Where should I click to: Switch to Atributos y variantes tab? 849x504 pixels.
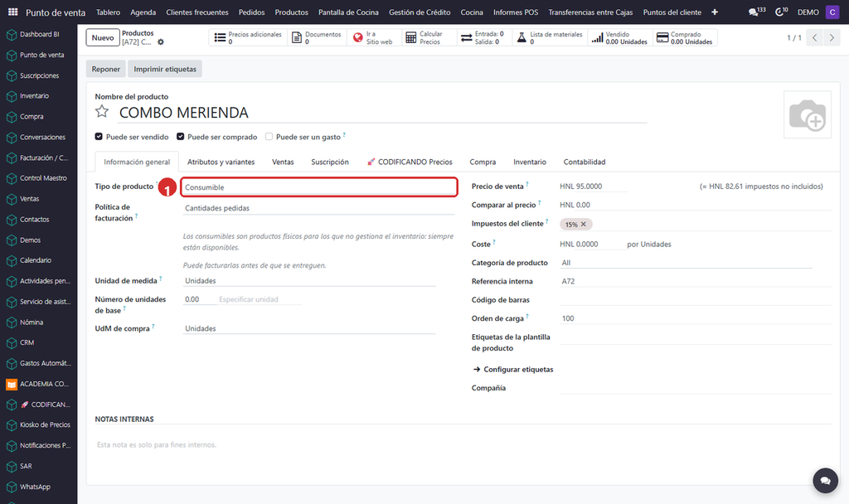pyautogui.click(x=221, y=162)
